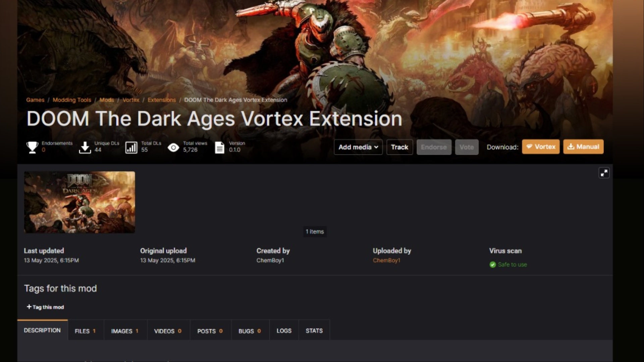644x362 pixels.
Task: Select the Description tab
Action: point(42,330)
